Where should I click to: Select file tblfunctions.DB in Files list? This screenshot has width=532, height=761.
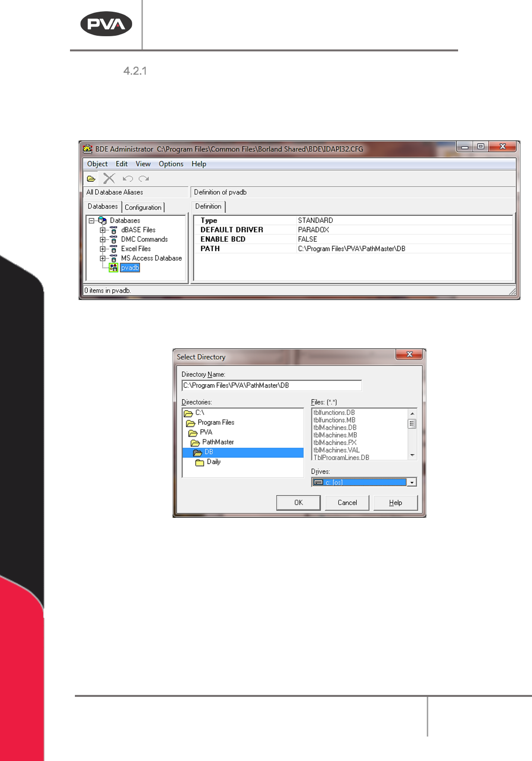click(334, 413)
